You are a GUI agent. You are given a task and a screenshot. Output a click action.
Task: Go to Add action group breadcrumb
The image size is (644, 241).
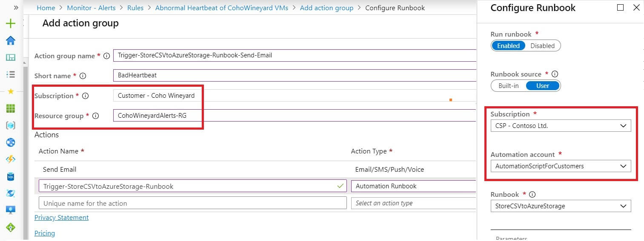326,8
